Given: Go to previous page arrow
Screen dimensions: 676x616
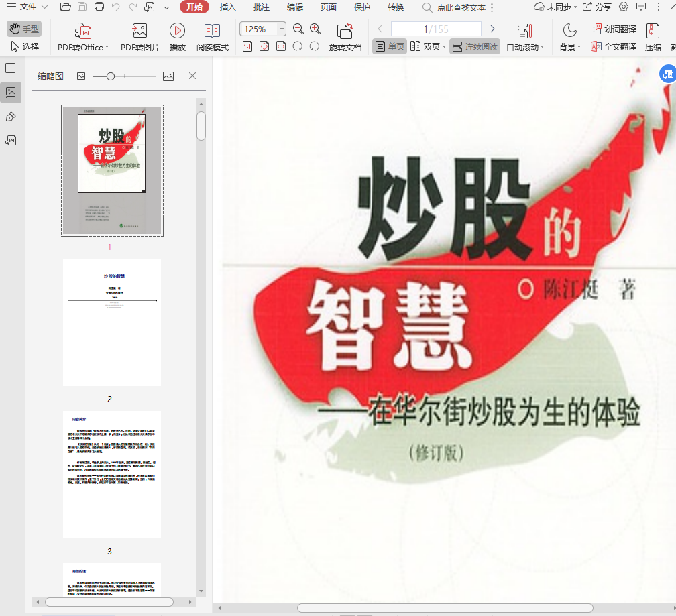Looking at the screenshot, I should pos(380,29).
